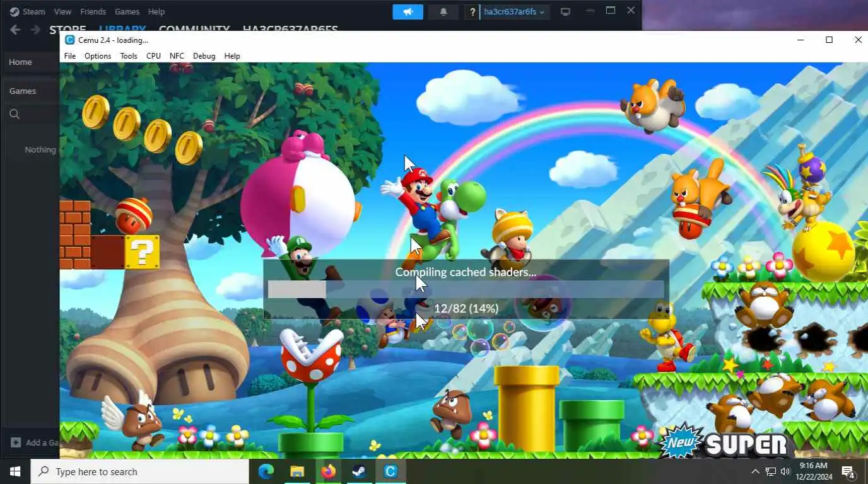This screenshot has height=484, width=868.
Task: Switch Steam to Big Picture mode icon
Action: (566, 11)
